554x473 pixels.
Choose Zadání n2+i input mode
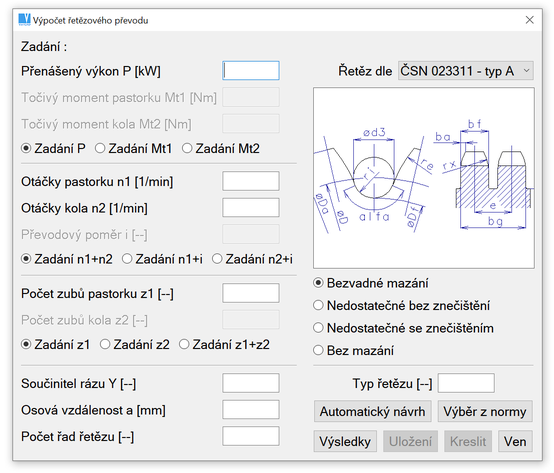point(252,259)
